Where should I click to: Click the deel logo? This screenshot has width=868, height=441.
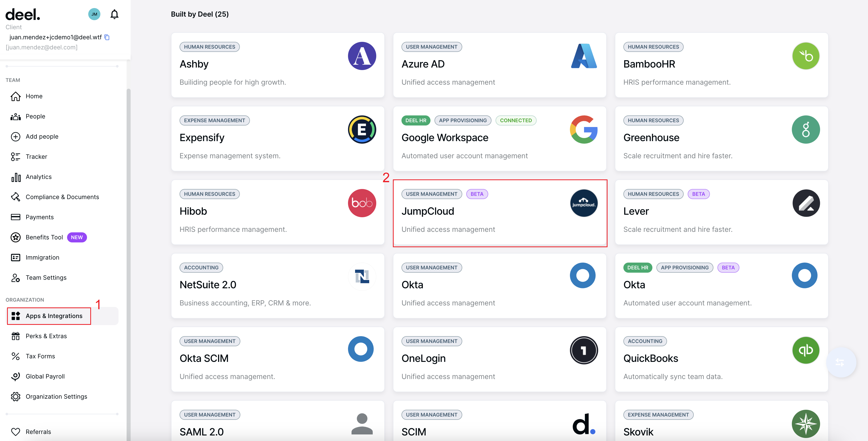coord(23,14)
